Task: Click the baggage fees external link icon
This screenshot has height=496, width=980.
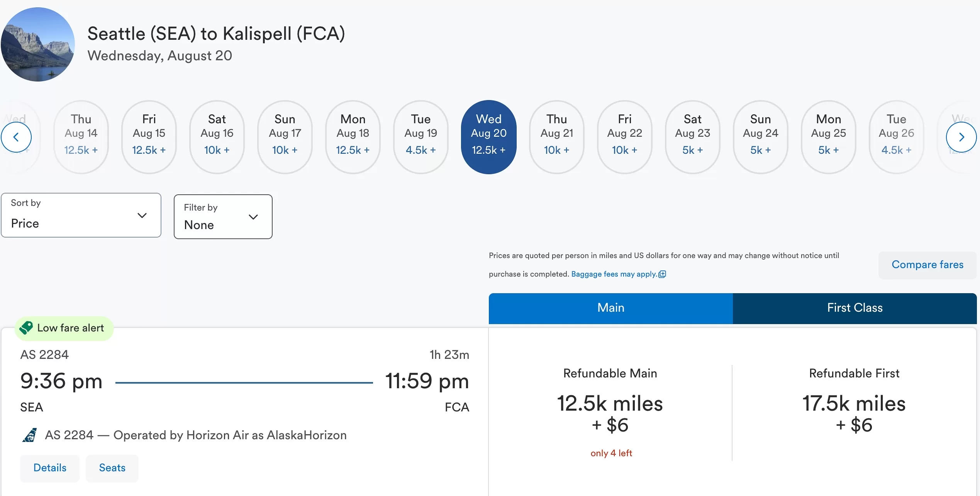Action: click(662, 274)
